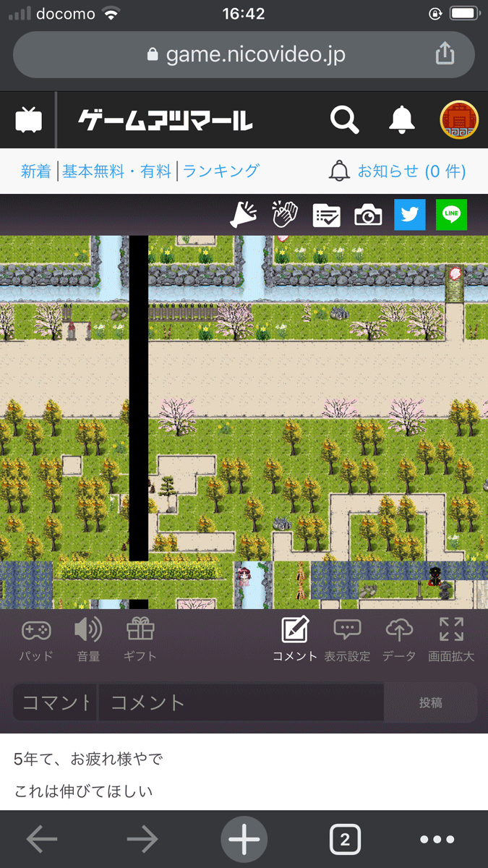Click the clapping hands applause icon
488x868 pixels.
(285, 215)
